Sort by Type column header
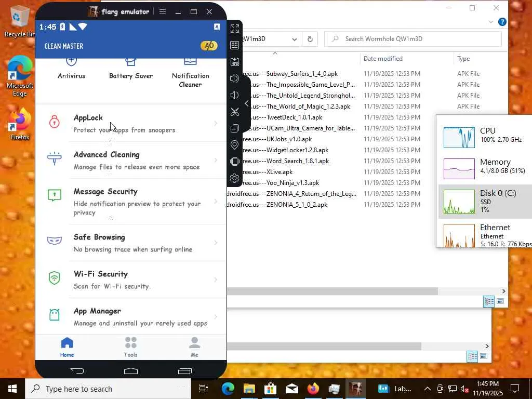This screenshot has width=532, height=399. [x=463, y=59]
